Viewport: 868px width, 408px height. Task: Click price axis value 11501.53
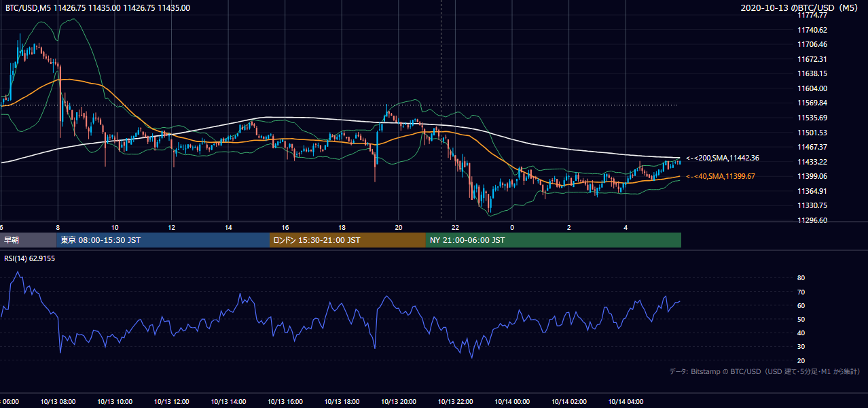[x=812, y=133]
